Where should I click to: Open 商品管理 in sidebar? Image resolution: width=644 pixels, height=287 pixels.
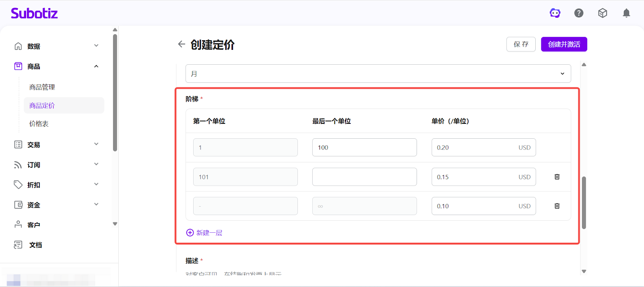(42, 87)
